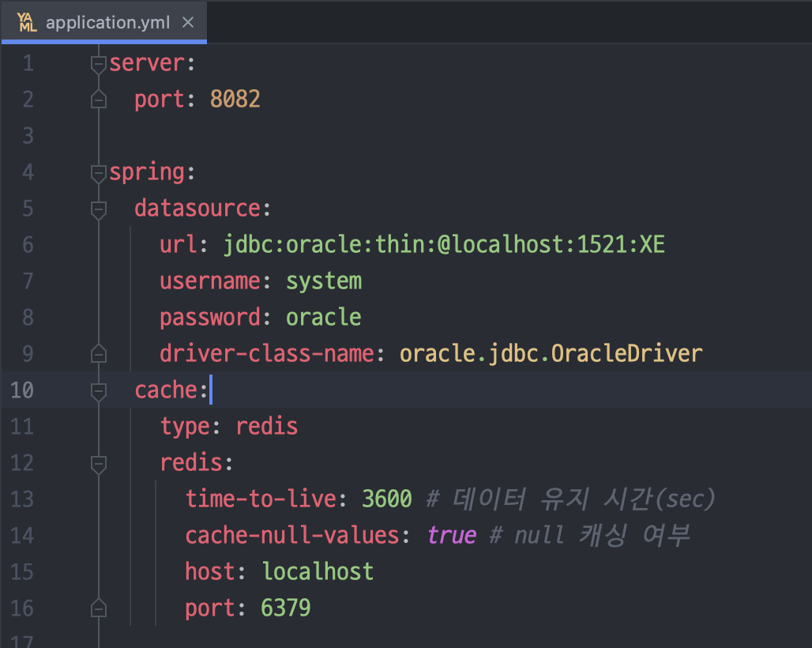Image resolution: width=812 pixels, height=648 pixels.
Task: Click the time-to-live key
Action: point(261,499)
